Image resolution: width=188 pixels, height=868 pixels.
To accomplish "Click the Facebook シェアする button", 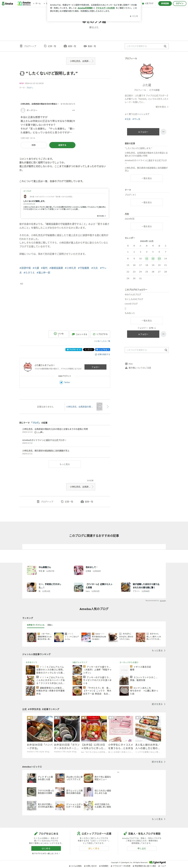I will [x=103, y=349].
